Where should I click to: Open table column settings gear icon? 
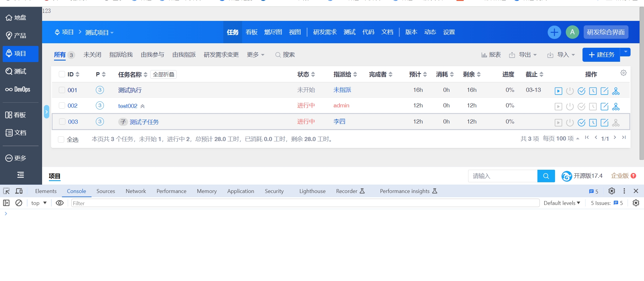pyautogui.click(x=623, y=73)
